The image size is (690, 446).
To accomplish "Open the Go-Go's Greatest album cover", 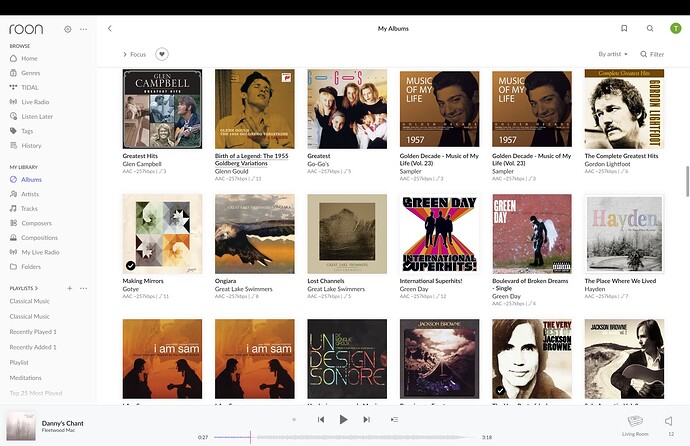I will coord(347,109).
